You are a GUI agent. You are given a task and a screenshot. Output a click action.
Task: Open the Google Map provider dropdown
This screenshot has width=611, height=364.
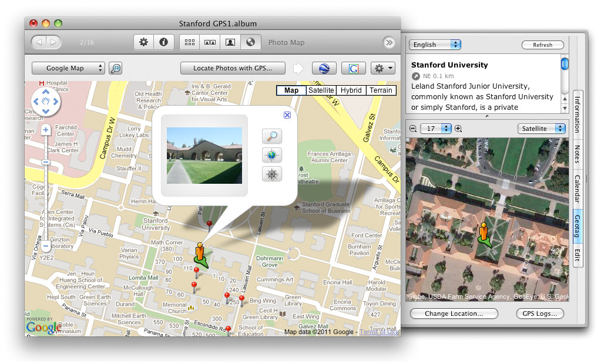68,68
